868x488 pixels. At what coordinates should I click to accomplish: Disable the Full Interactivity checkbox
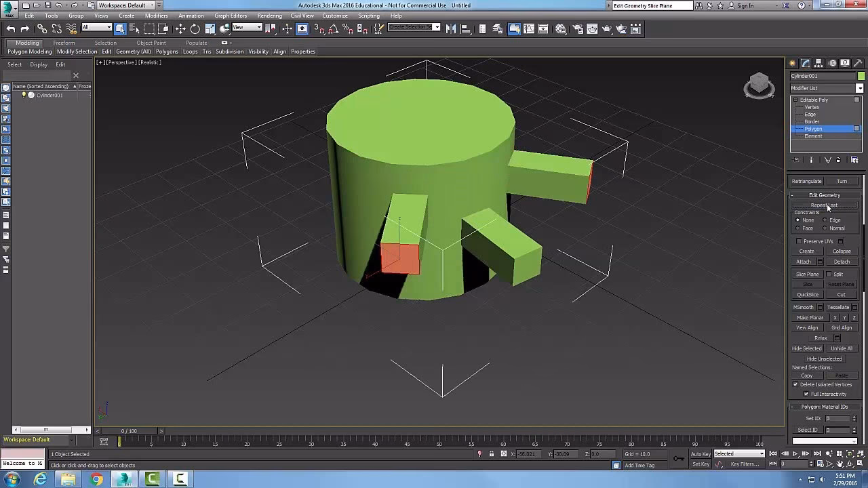pyautogui.click(x=806, y=394)
